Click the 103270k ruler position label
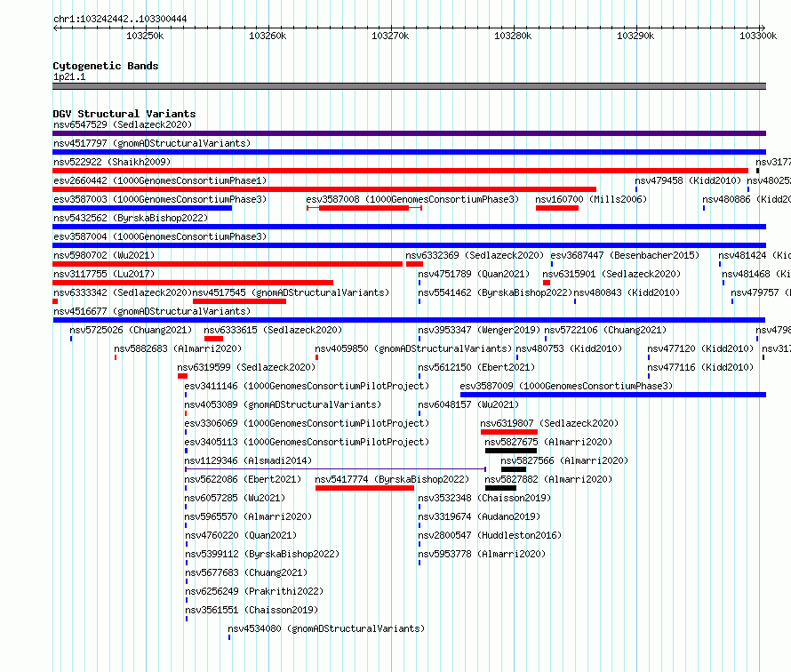791x672 pixels. point(390,36)
